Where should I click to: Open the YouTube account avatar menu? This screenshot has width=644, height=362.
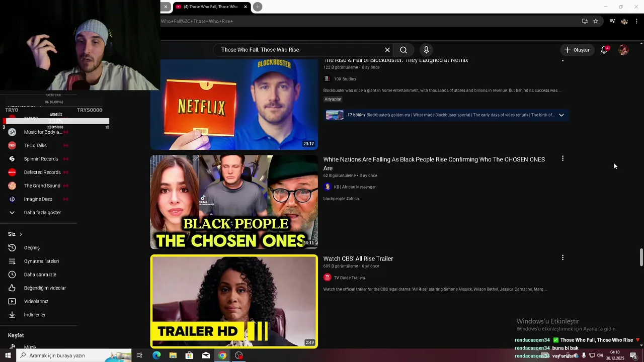point(623,50)
